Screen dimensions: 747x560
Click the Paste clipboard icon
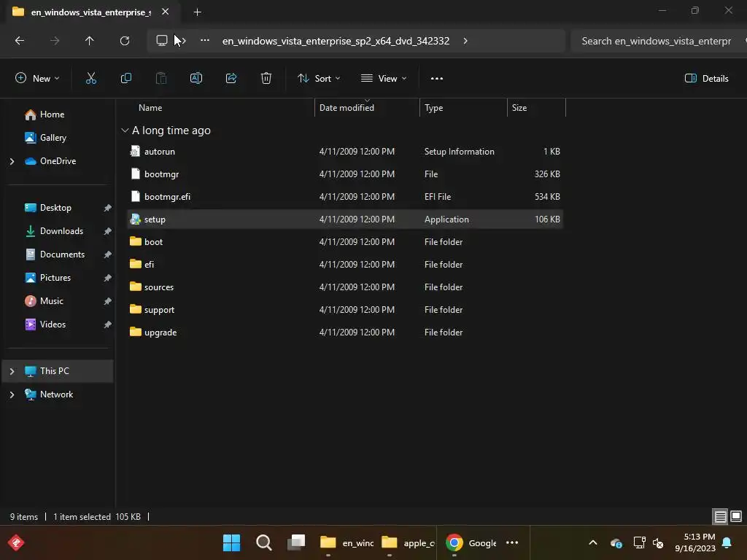coord(161,79)
